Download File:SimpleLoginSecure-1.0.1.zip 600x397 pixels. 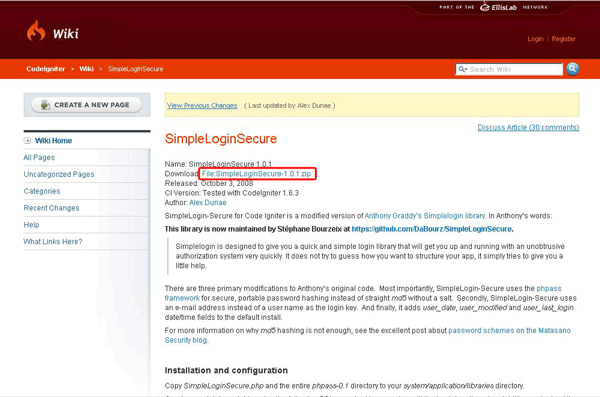point(256,174)
